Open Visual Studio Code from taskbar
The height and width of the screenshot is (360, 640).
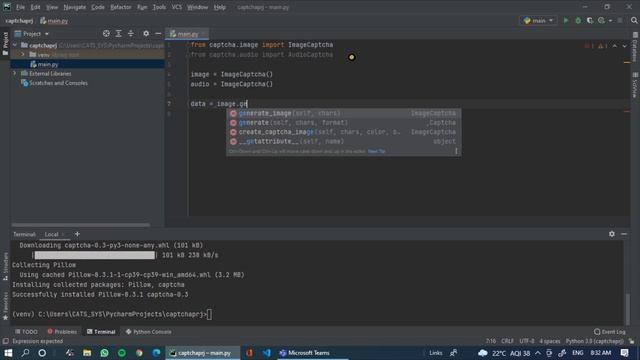point(267,353)
